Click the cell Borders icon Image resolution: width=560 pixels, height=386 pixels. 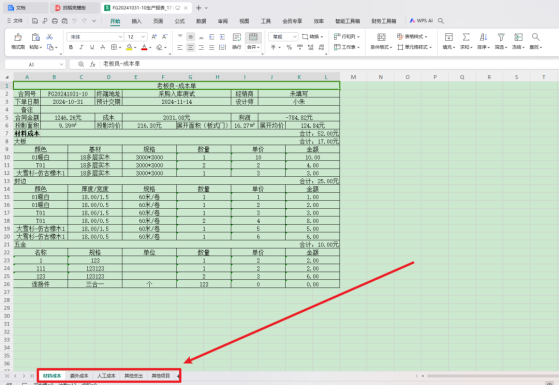(x=114, y=47)
